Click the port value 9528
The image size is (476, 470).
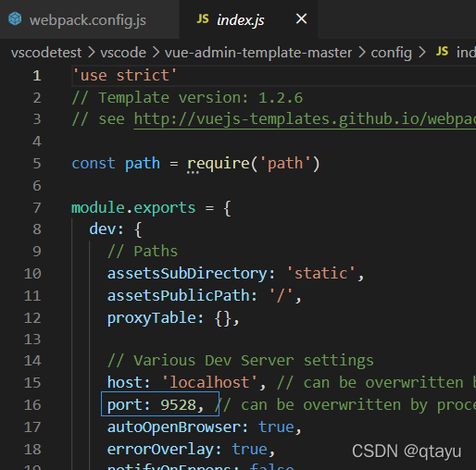point(179,405)
